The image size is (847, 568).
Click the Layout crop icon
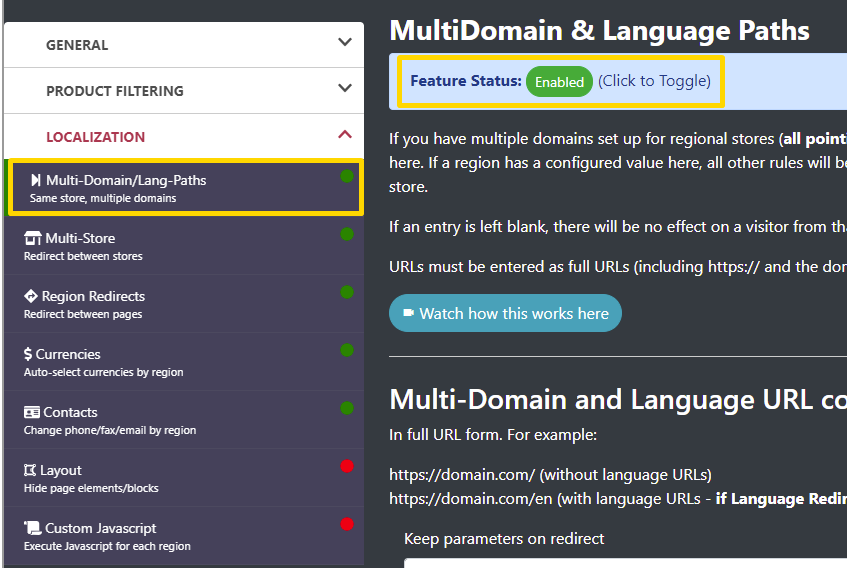click(30, 470)
